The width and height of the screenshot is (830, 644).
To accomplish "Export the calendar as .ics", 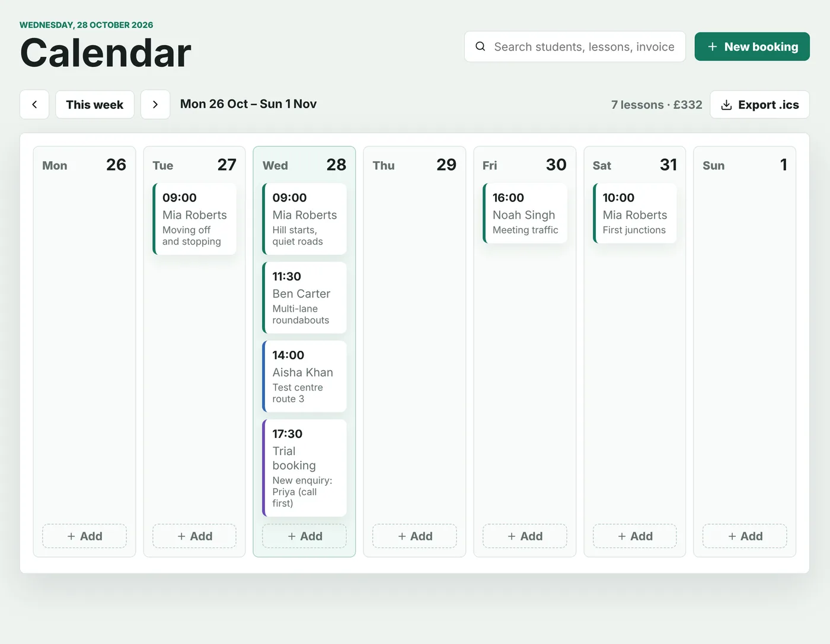I will pyautogui.click(x=759, y=105).
